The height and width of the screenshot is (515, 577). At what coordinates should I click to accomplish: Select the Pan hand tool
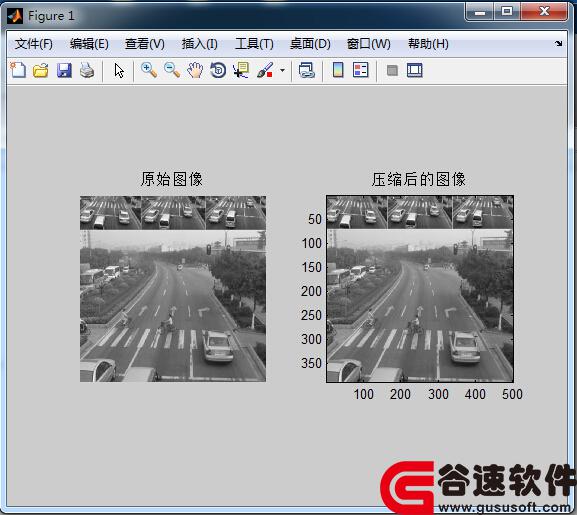click(195, 70)
